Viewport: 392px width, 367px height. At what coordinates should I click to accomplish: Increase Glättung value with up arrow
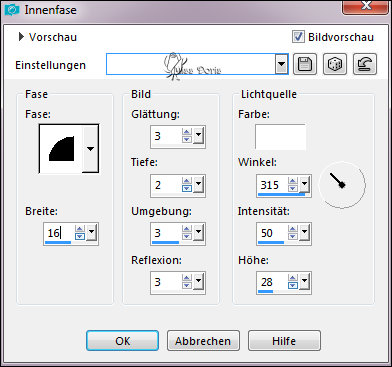(x=187, y=133)
